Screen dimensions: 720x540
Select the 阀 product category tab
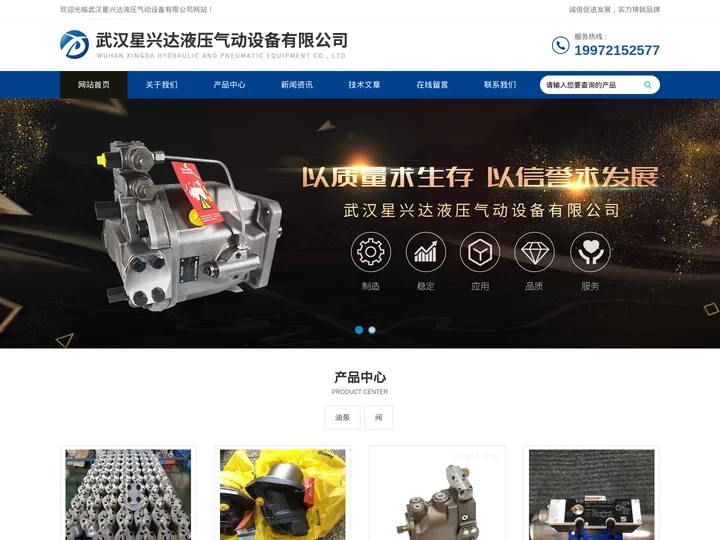click(x=378, y=417)
